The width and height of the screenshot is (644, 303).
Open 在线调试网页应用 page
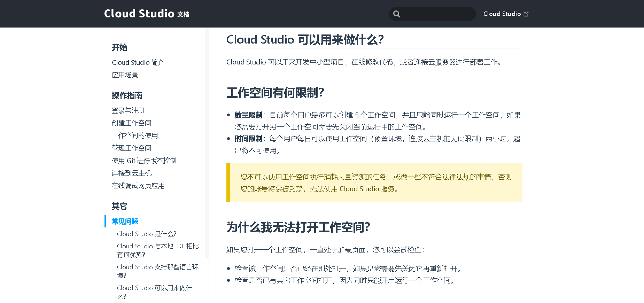(138, 186)
